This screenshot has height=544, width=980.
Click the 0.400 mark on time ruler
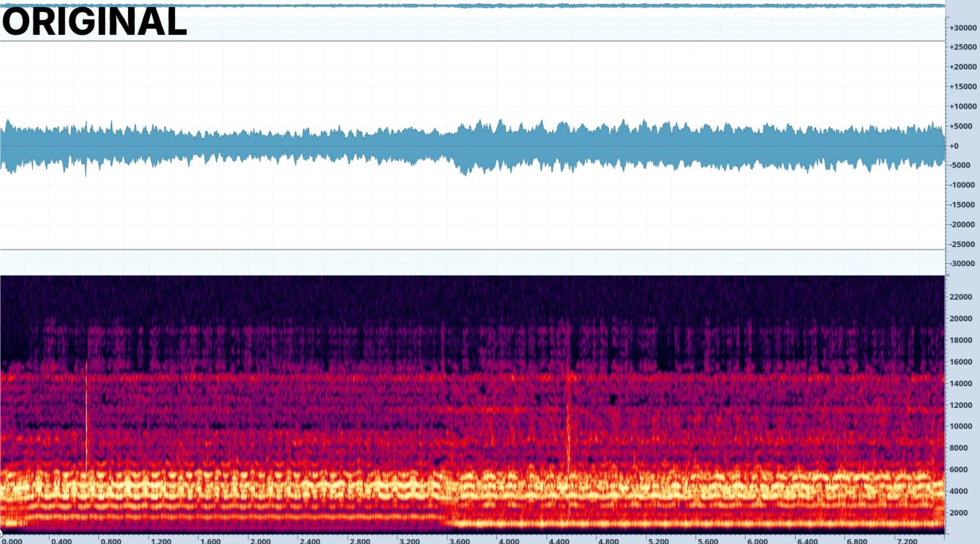tap(61, 541)
